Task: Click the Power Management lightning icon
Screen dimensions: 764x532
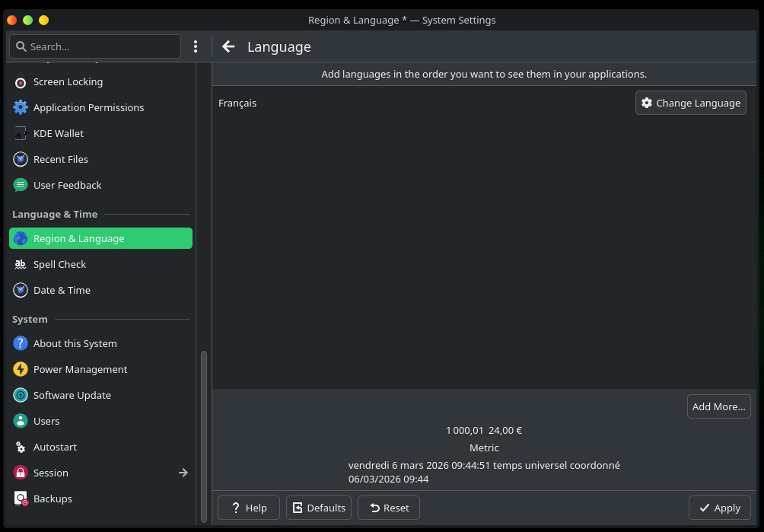Action: point(21,370)
